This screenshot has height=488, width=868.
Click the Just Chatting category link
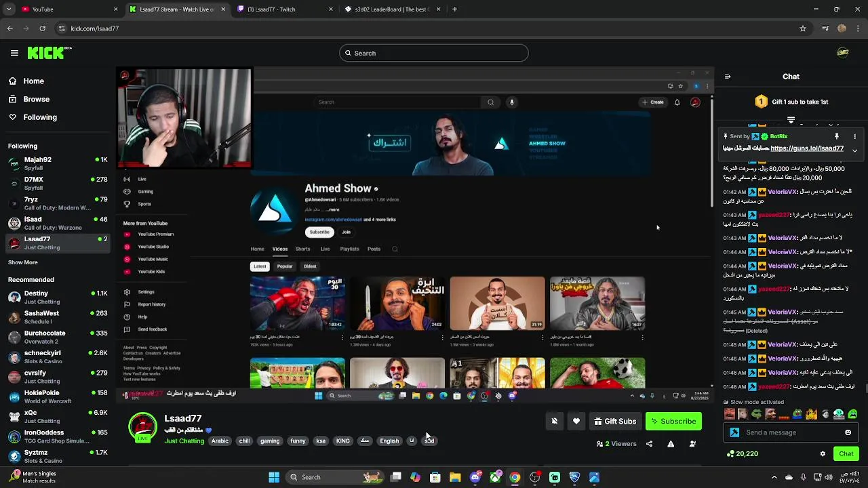[x=184, y=441]
